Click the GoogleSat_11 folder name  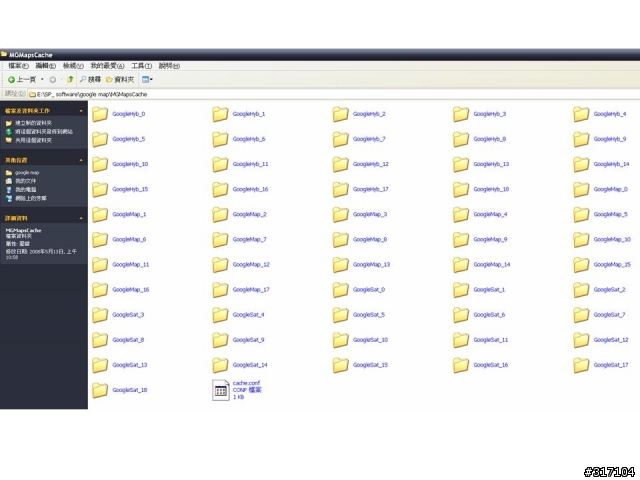[x=491, y=340]
